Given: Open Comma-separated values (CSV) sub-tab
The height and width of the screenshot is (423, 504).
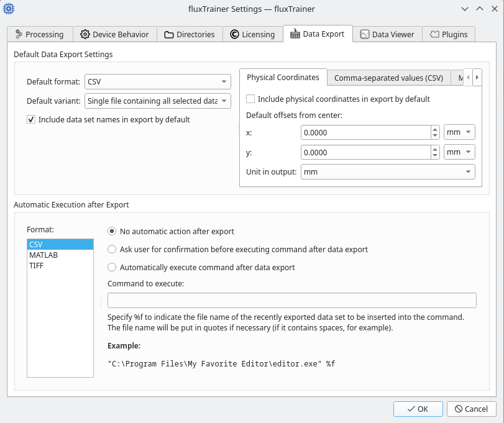Looking at the screenshot, I should pos(388,78).
